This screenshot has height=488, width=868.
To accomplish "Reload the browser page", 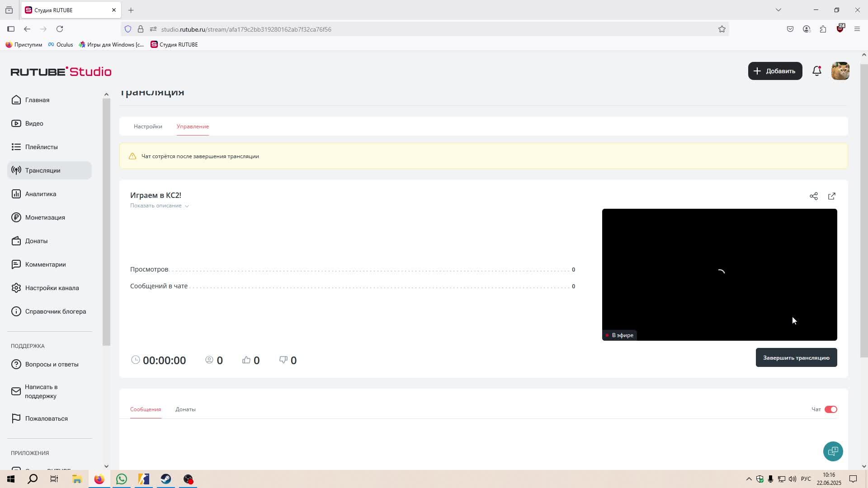I will pos(60,29).
